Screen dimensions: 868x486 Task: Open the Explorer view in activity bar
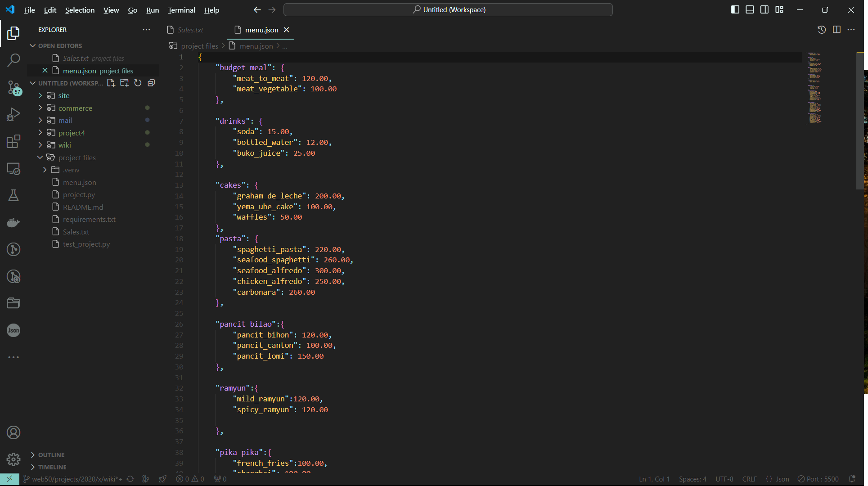point(13,33)
